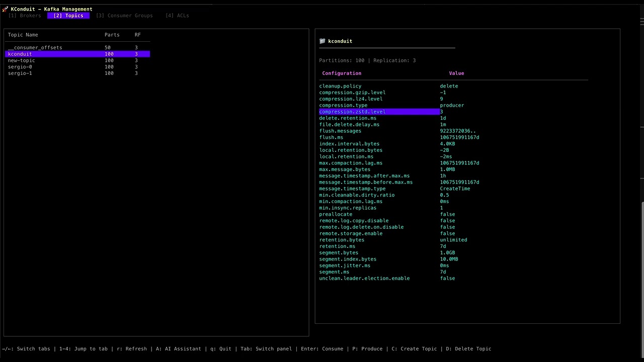Select topic sergio-1
The image size is (644, 362).
[77, 73]
